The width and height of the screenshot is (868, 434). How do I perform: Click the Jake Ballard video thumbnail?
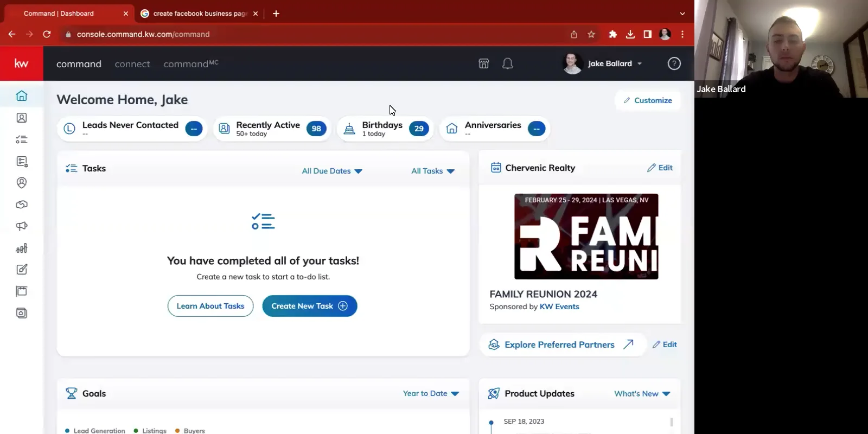(781, 49)
